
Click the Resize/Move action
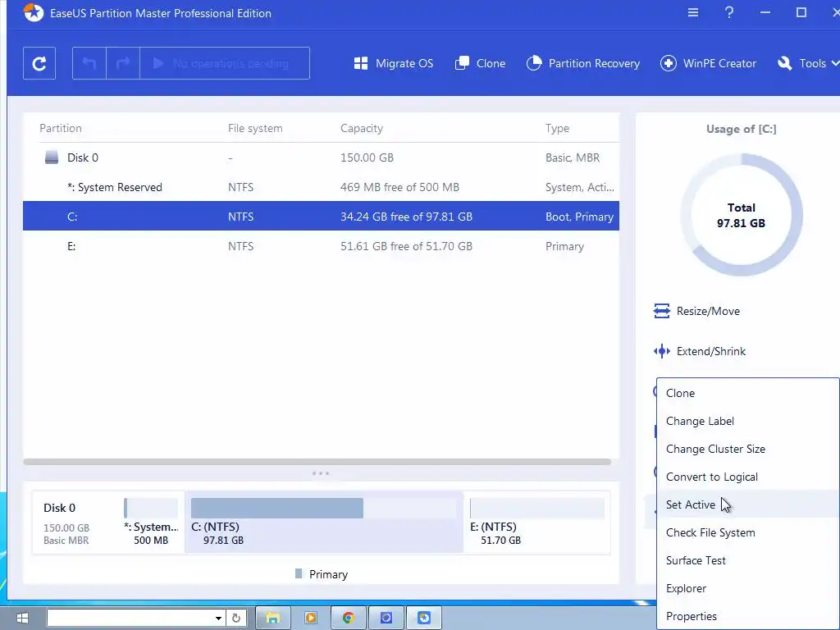[696, 311]
